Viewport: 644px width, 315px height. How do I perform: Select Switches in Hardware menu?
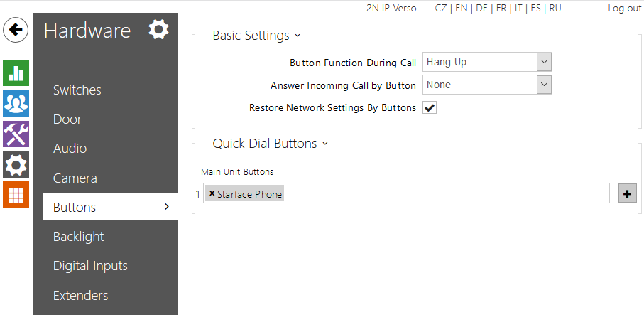[77, 90]
